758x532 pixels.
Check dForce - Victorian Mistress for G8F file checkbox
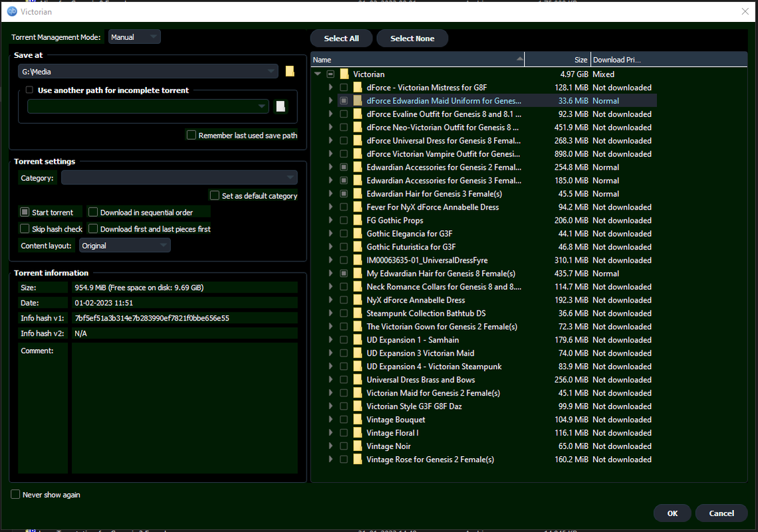(x=344, y=88)
